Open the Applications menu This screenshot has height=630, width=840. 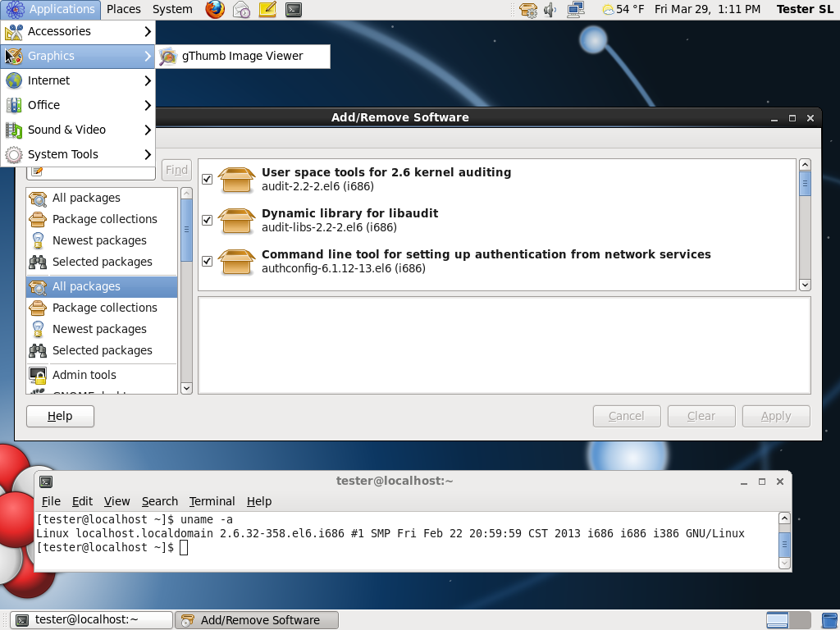tap(51, 9)
